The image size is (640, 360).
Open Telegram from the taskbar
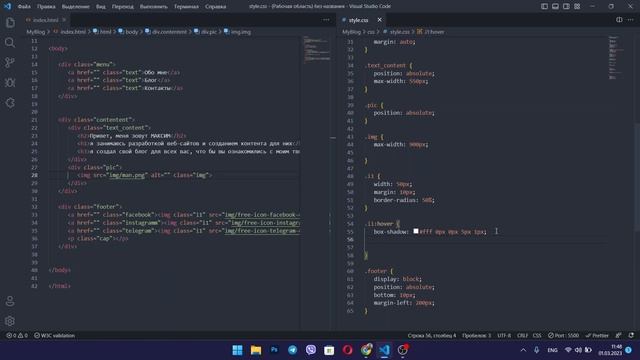tap(293, 350)
